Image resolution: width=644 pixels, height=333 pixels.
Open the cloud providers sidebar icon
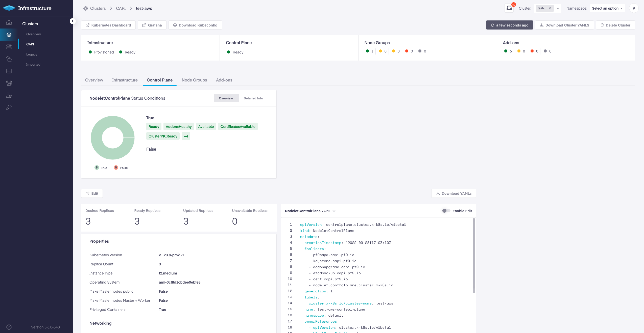pos(9,59)
